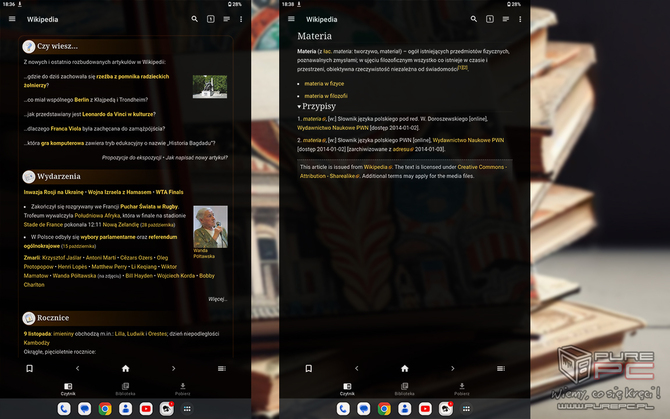
Task: Open tab counter in right Materia window
Action: [490, 19]
